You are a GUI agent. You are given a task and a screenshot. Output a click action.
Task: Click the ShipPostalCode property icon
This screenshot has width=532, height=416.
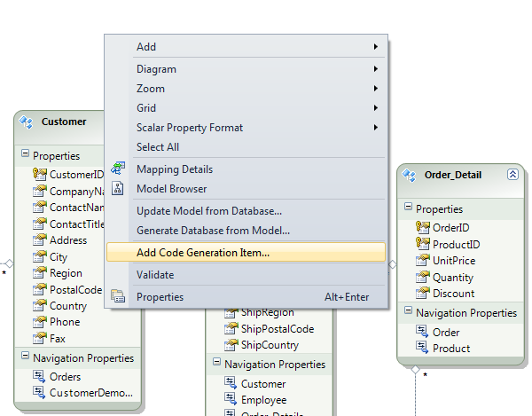pyautogui.click(x=231, y=328)
